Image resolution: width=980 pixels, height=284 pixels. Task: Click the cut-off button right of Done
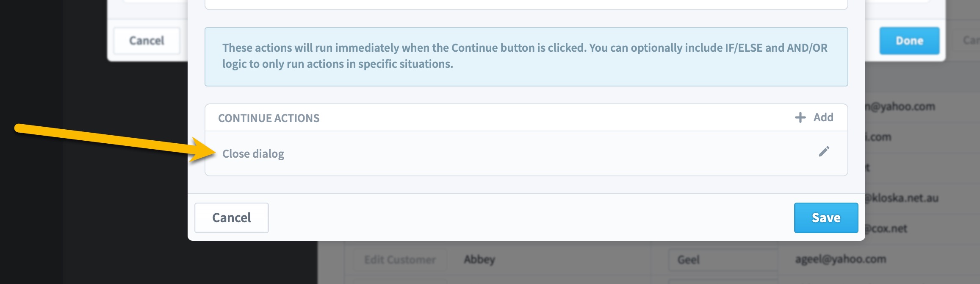[966, 41]
